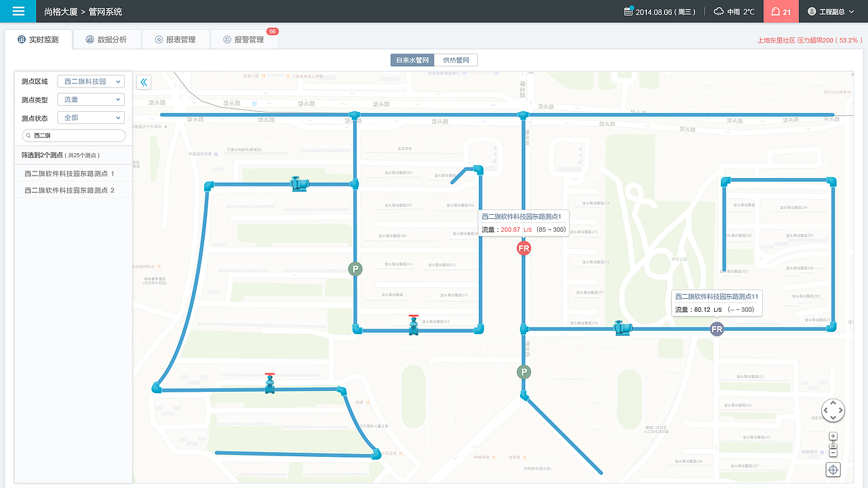This screenshot has height=488, width=868.
Task: Click the pump icon on upper-left pipe
Action: (x=298, y=184)
